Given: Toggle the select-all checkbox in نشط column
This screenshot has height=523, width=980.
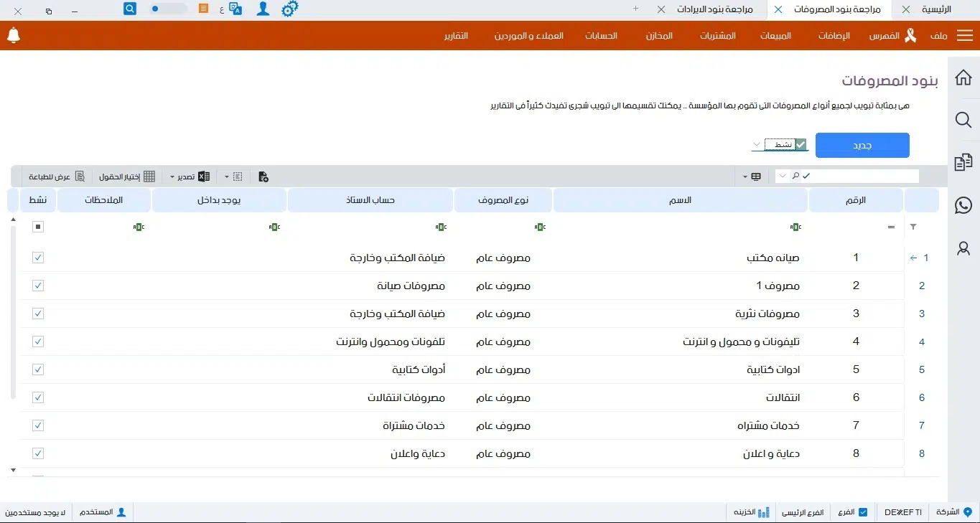Looking at the screenshot, I should [37, 226].
